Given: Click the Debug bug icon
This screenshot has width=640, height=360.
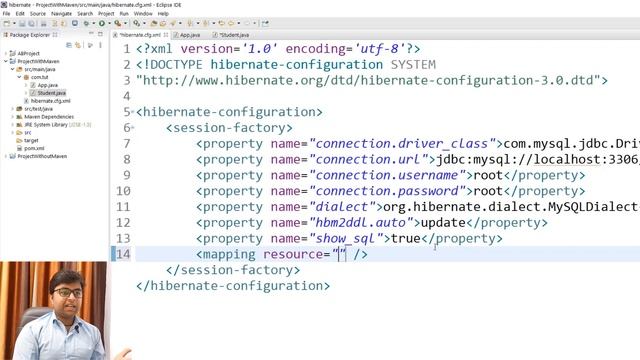Looking at the screenshot, I should (x=86, y=23).
